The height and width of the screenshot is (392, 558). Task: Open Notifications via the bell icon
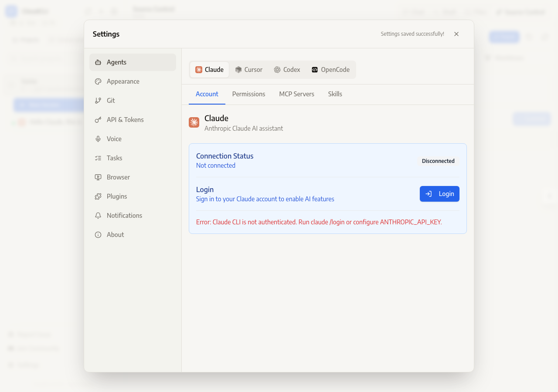[x=98, y=216]
